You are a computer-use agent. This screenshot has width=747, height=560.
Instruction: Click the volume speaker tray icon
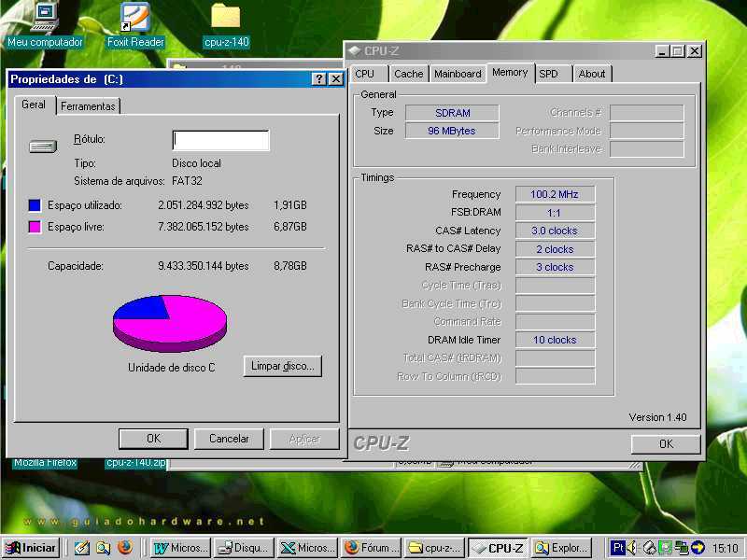(632, 548)
